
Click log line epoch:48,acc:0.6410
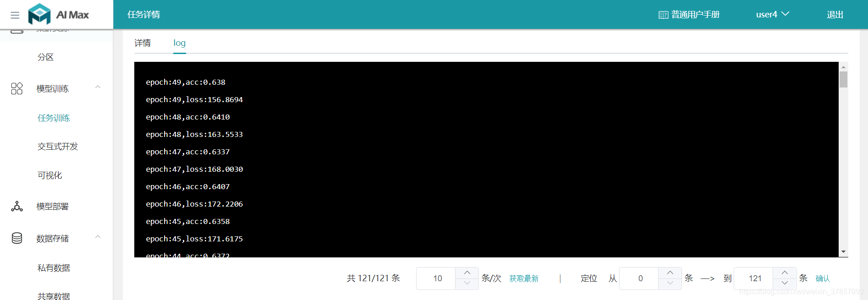[188, 117]
